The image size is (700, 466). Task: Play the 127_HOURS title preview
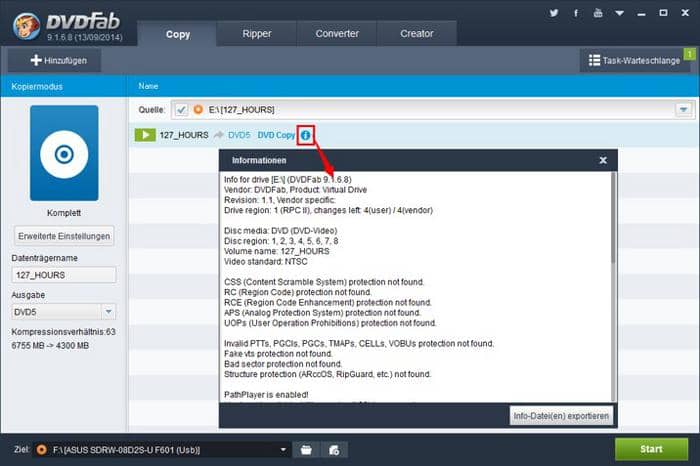145,135
